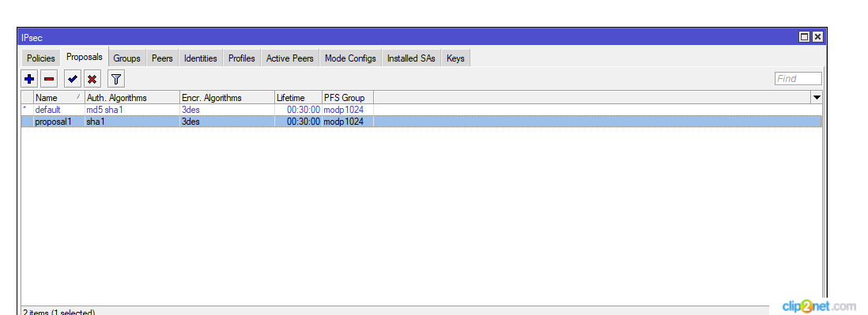Image resolution: width=868 pixels, height=315 pixels.
Task: Open the Keys tab
Action: (x=455, y=58)
